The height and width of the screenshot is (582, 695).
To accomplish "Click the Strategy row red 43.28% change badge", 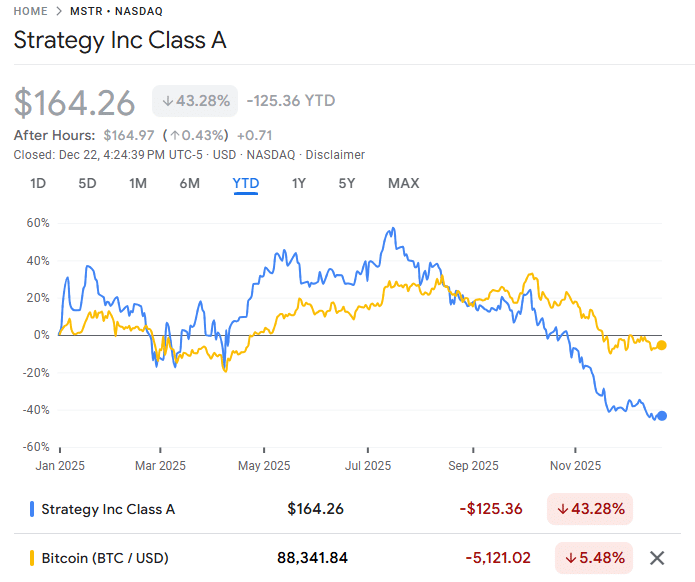I will click(x=589, y=509).
